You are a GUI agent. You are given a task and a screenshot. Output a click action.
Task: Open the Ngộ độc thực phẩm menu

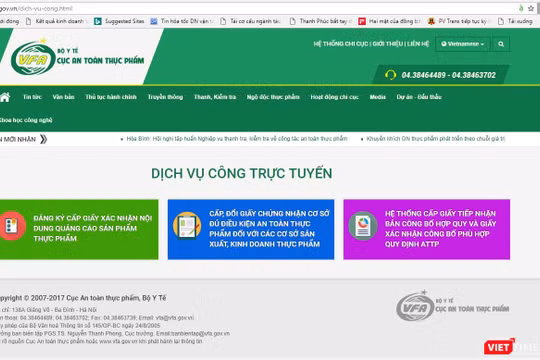(273, 97)
